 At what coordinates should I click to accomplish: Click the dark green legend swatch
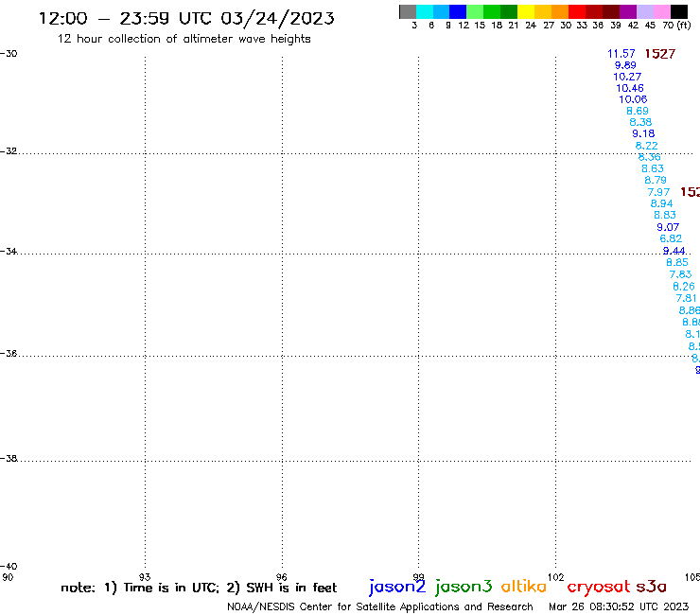(x=509, y=11)
